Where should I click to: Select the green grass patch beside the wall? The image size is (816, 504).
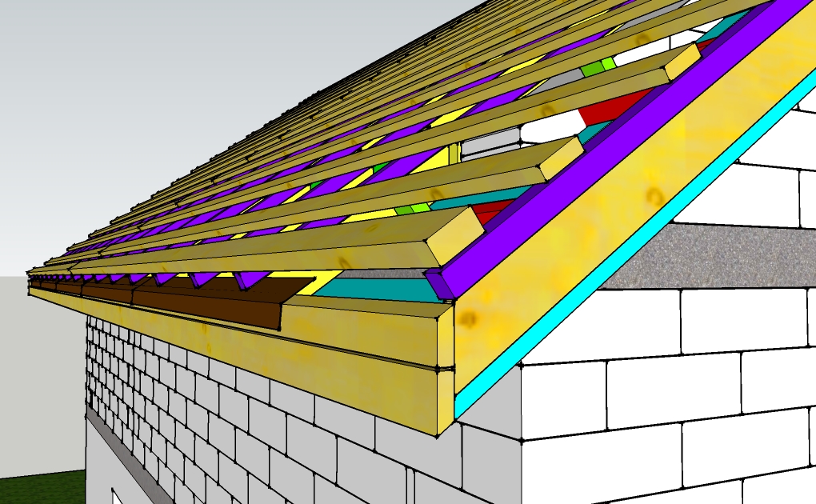pyautogui.click(x=42, y=487)
